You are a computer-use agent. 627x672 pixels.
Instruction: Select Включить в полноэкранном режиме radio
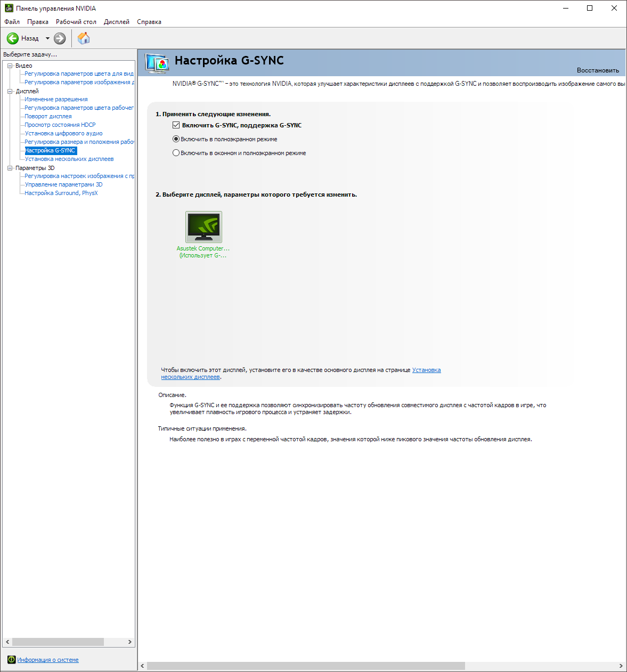tap(176, 139)
